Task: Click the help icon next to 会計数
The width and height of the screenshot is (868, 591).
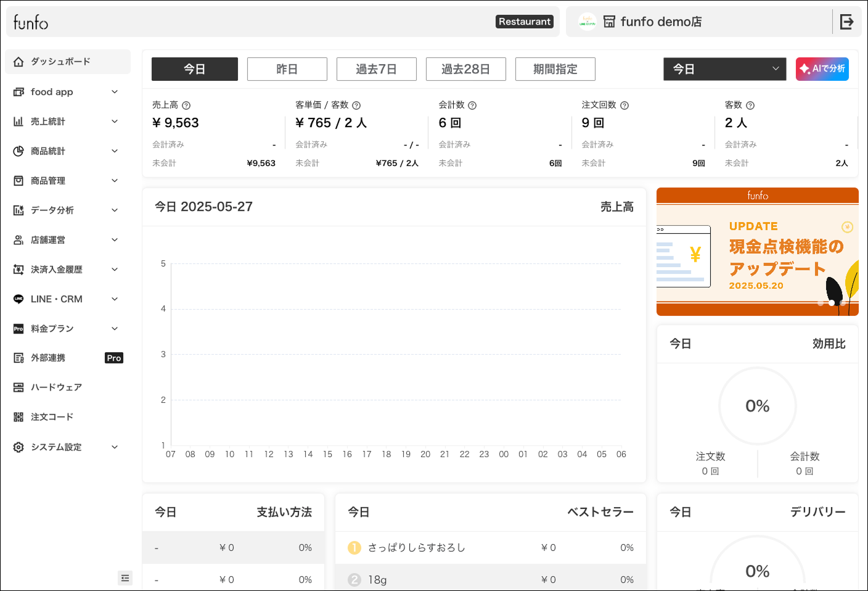Action: 472,105
